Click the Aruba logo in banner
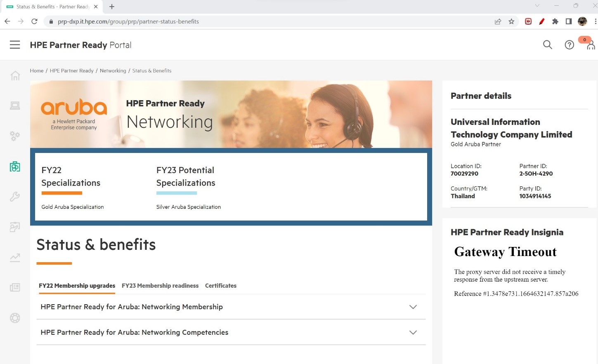The width and height of the screenshot is (598, 364). 74,114
